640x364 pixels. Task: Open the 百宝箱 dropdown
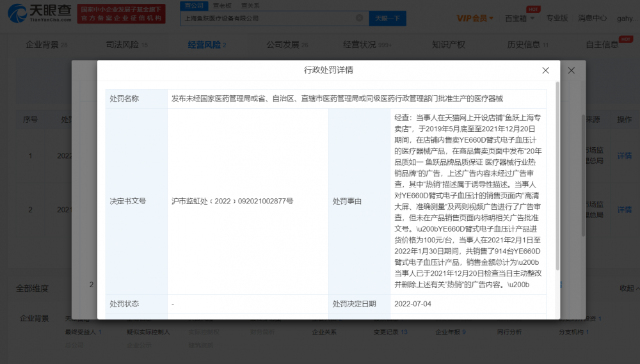pos(520,19)
